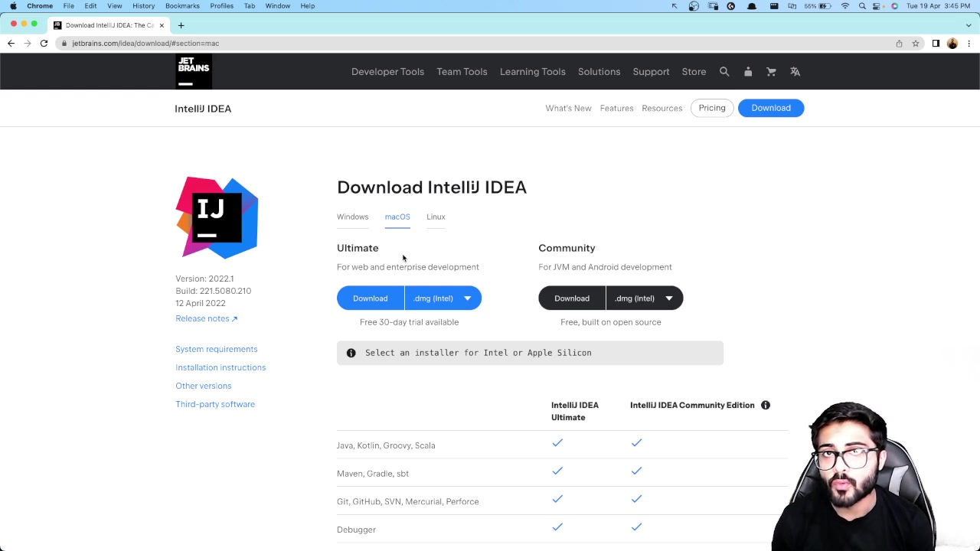Open the site search magnifier icon

click(724, 72)
